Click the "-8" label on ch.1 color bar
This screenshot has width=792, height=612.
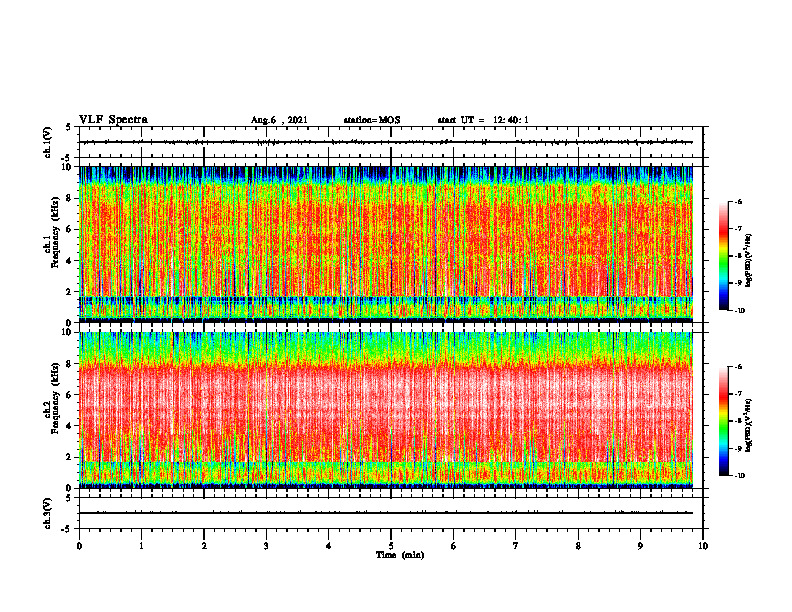[x=738, y=256]
